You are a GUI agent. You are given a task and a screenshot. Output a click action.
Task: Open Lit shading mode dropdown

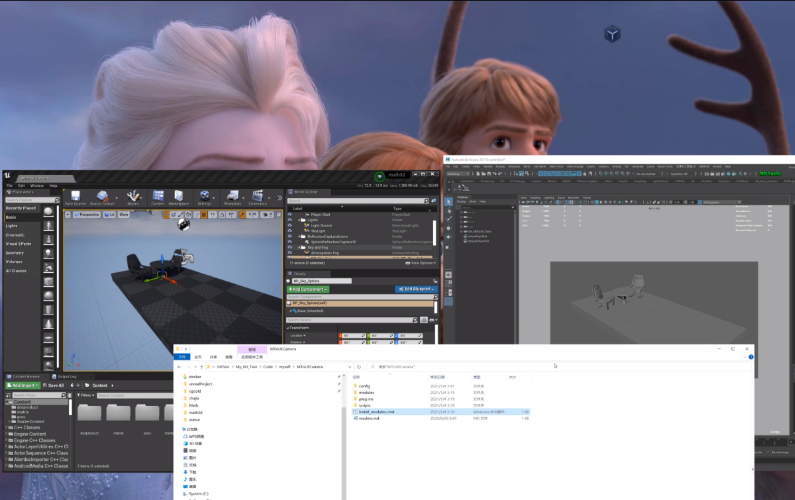[110, 215]
